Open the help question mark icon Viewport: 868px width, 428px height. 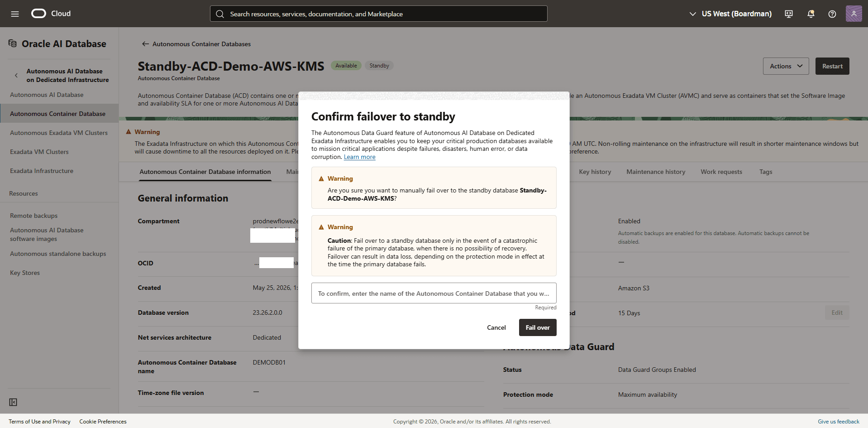(832, 14)
